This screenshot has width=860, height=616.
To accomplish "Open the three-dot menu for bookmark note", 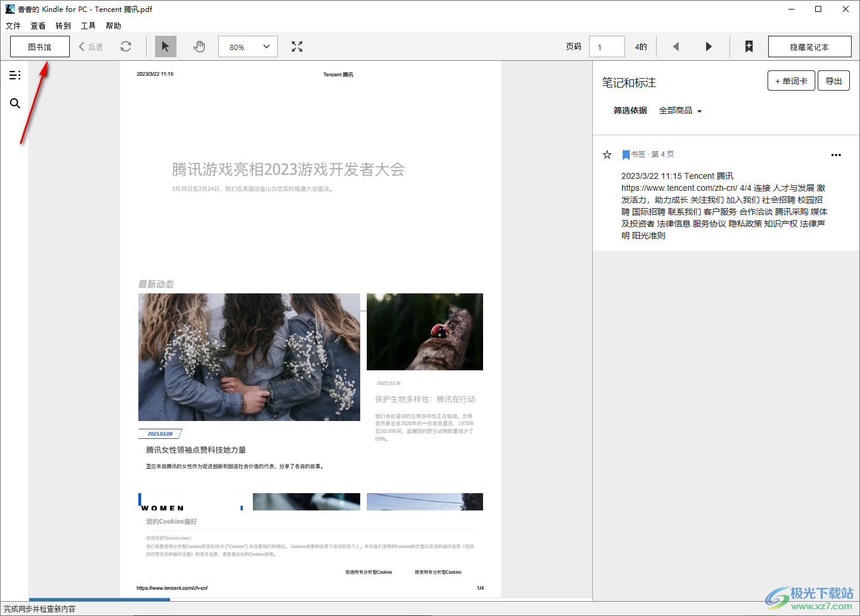I will tap(836, 154).
